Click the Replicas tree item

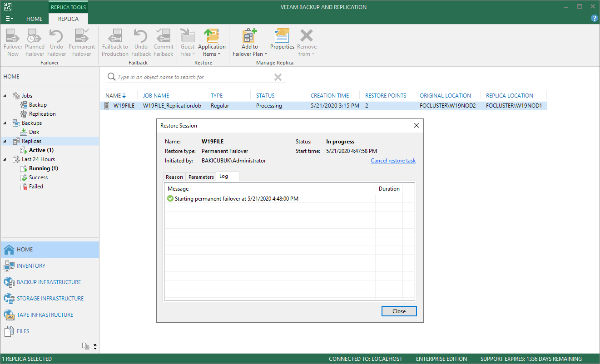tap(31, 141)
